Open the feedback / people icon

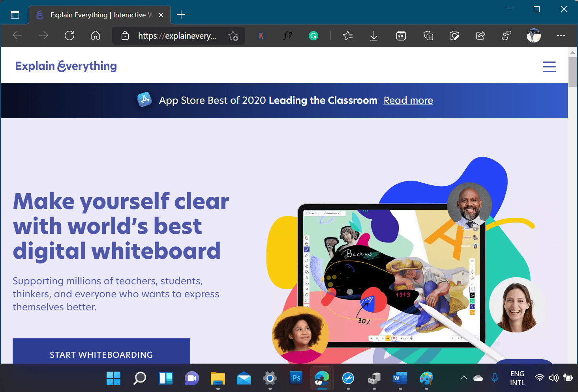tap(507, 35)
